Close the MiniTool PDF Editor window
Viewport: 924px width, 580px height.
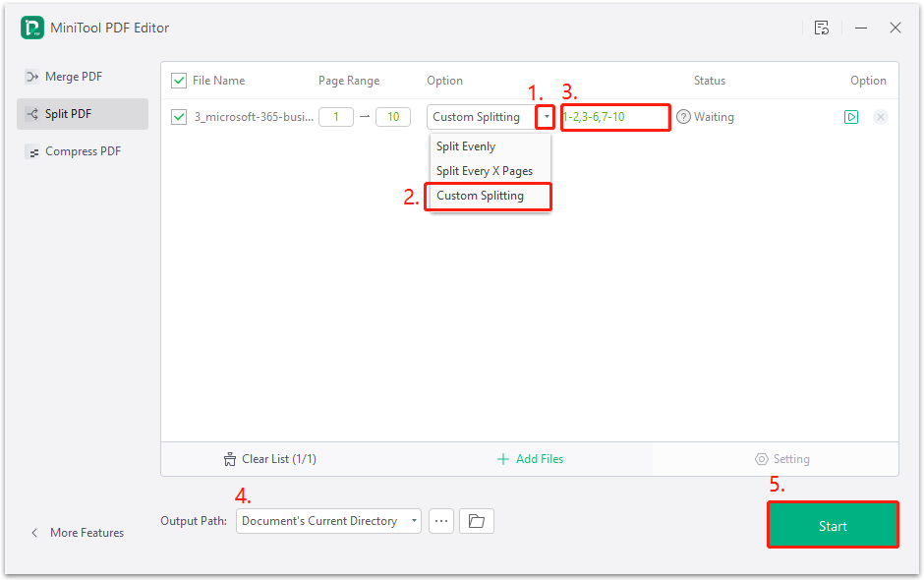pos(895,28)
